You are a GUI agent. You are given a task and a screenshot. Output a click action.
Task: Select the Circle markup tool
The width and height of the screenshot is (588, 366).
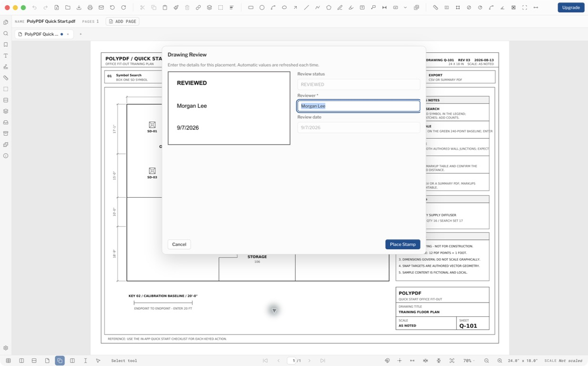(262, 8)
